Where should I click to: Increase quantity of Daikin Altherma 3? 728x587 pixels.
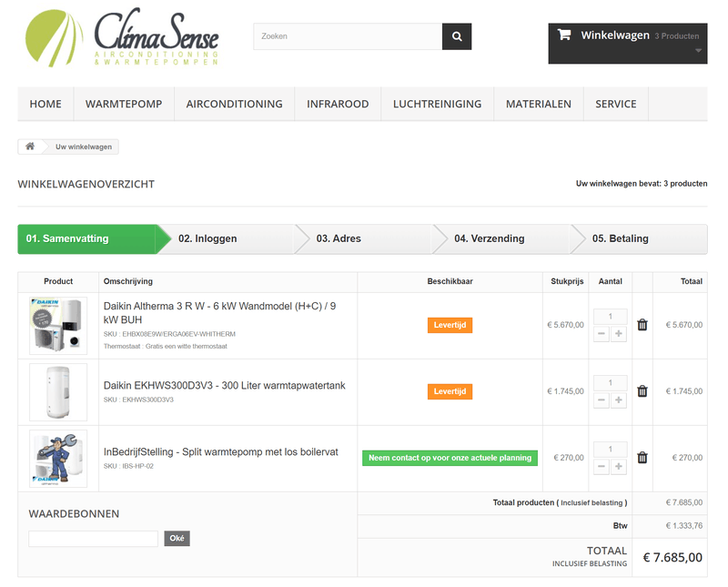(x=619, y=333)
